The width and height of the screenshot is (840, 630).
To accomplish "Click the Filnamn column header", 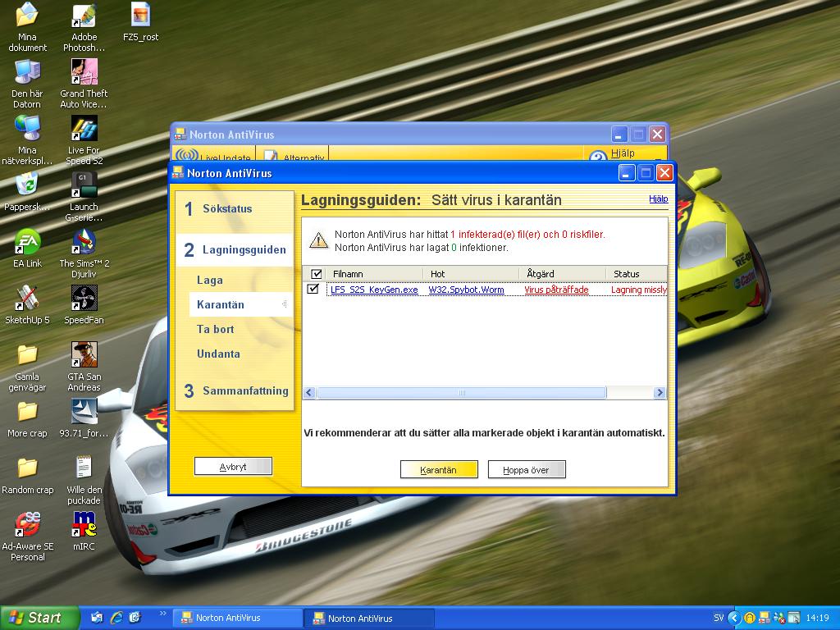I will coord(374,274).
